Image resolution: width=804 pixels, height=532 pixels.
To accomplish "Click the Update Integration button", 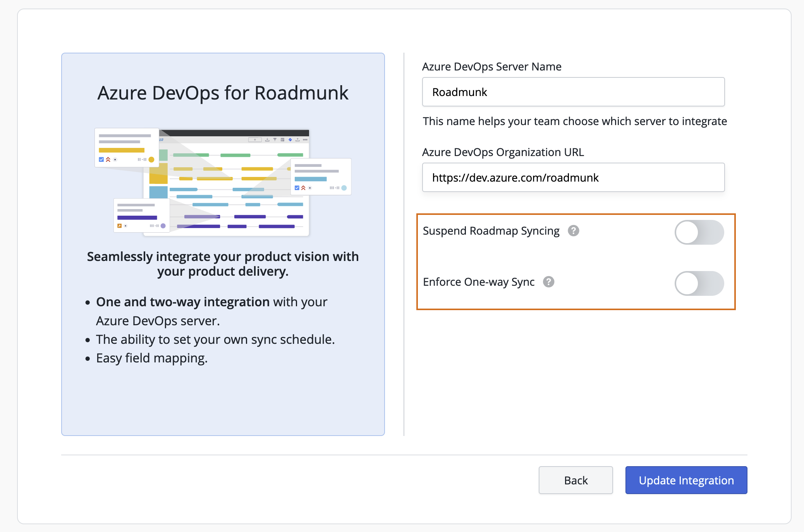I will (x=686, y=480).
